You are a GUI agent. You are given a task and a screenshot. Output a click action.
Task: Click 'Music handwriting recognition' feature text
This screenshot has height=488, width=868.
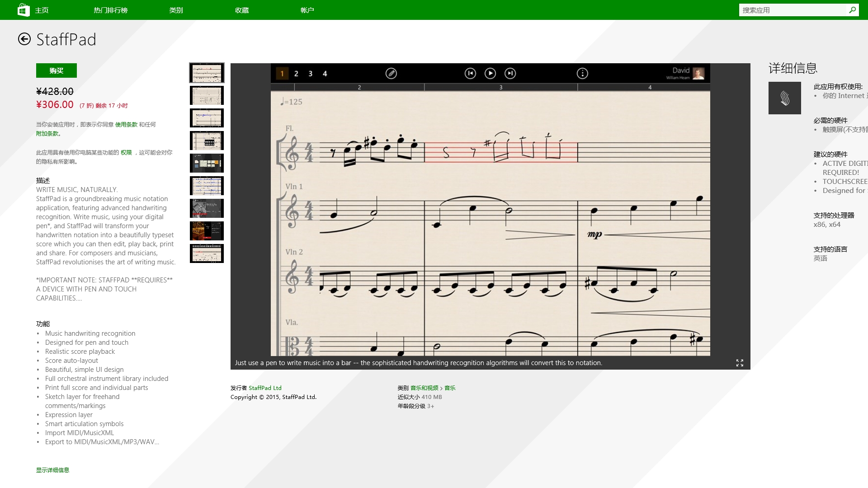(90, 333)
